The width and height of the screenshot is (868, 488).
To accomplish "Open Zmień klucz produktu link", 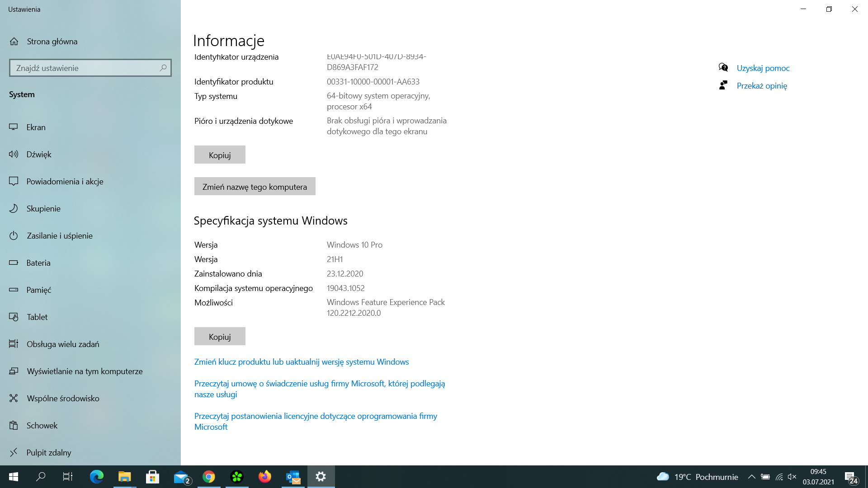I will pos(302,362).
